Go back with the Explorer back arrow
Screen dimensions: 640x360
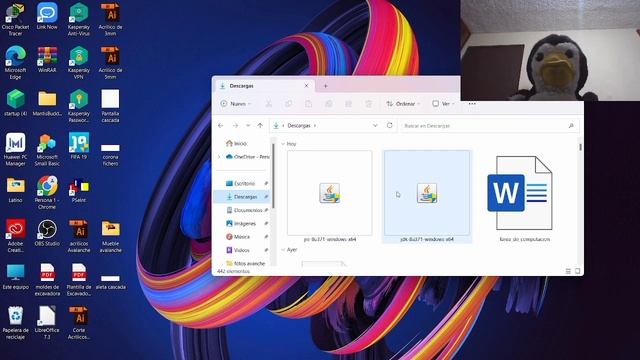[221, 126]
